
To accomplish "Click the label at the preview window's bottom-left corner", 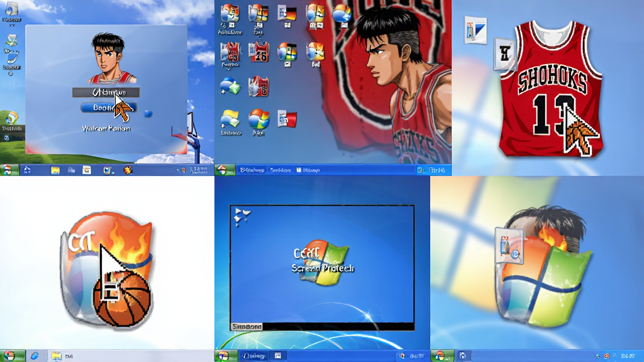I will (x=247, y=327).
